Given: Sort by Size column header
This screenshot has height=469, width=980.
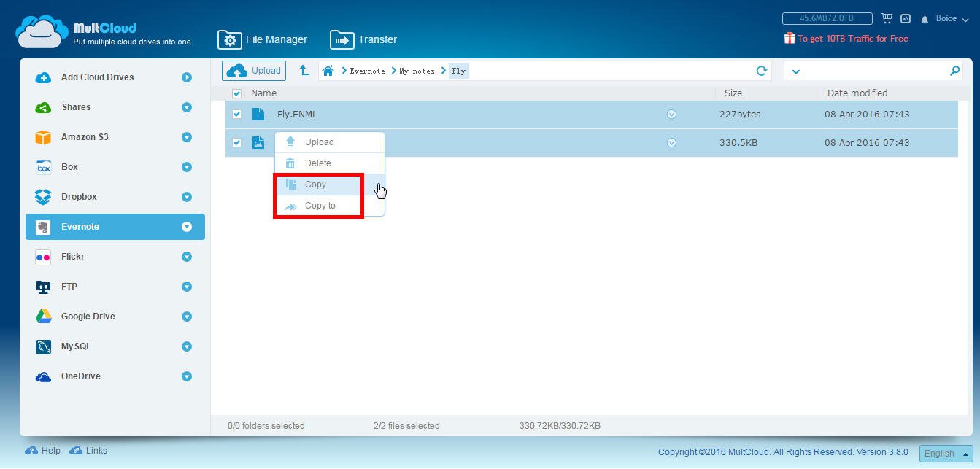Looking at the screenshot, I should point(733,93).
